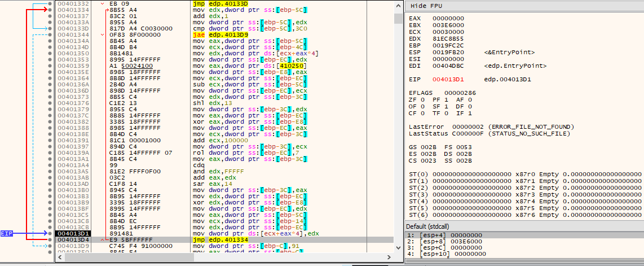Toggle breakpoint dot at address 004013A4
The image size is (644, 266).
[x=50, y=164]
